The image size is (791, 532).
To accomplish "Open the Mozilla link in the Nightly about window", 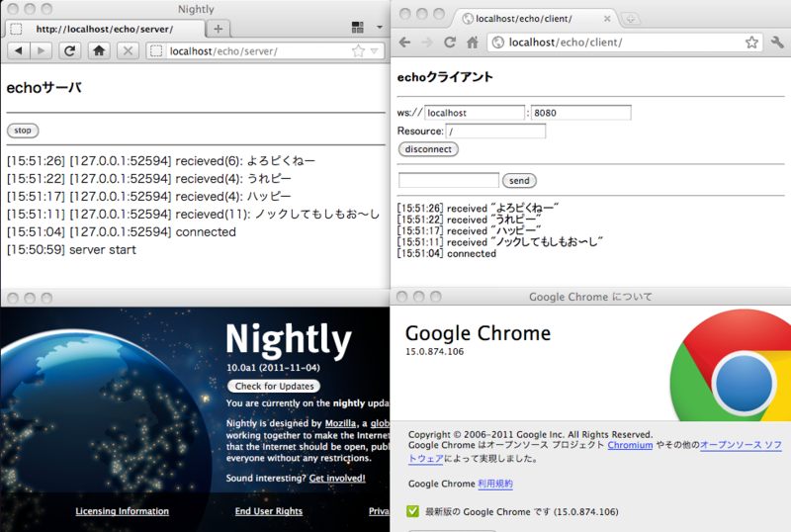I will pyautogui.click(x=340, y=423).
